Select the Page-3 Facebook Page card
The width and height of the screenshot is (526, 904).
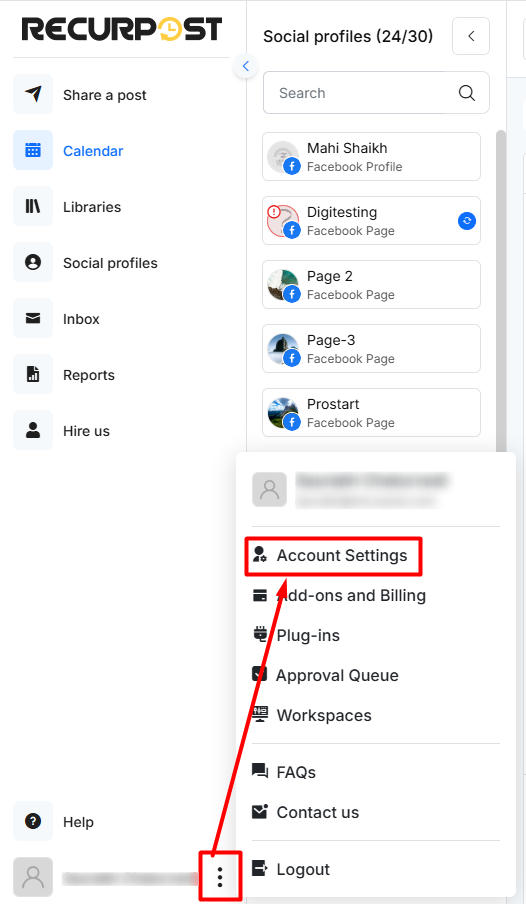tap(371, 349)
